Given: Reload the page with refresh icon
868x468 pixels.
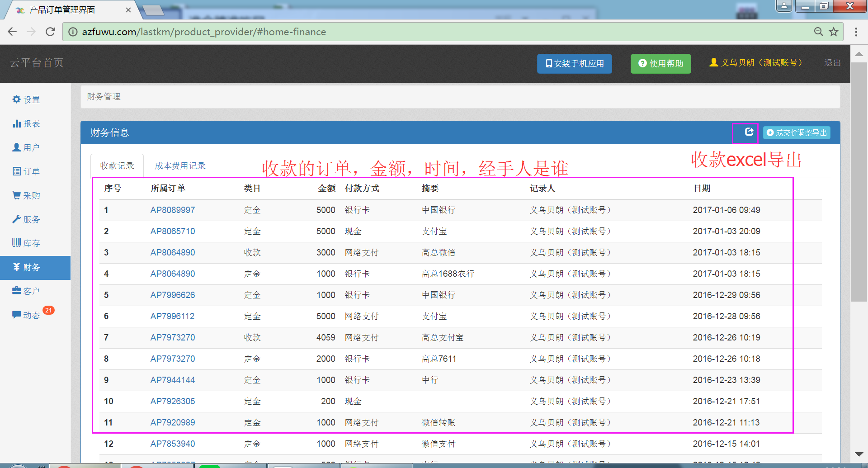Looking at the screenshot, I should click(50, 32).
